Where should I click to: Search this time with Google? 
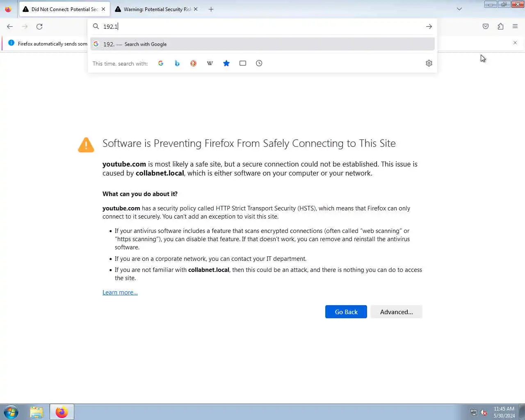pos(161,63)
